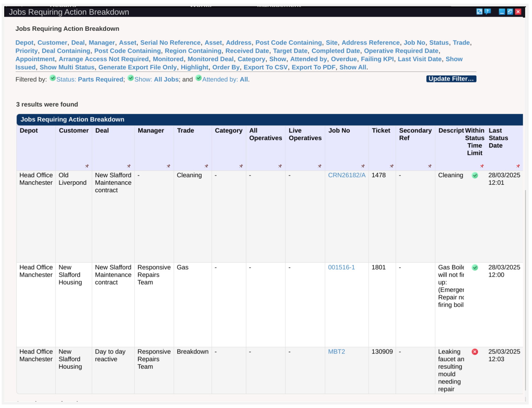Open the pop-out window icon

(x=479, y=12)
